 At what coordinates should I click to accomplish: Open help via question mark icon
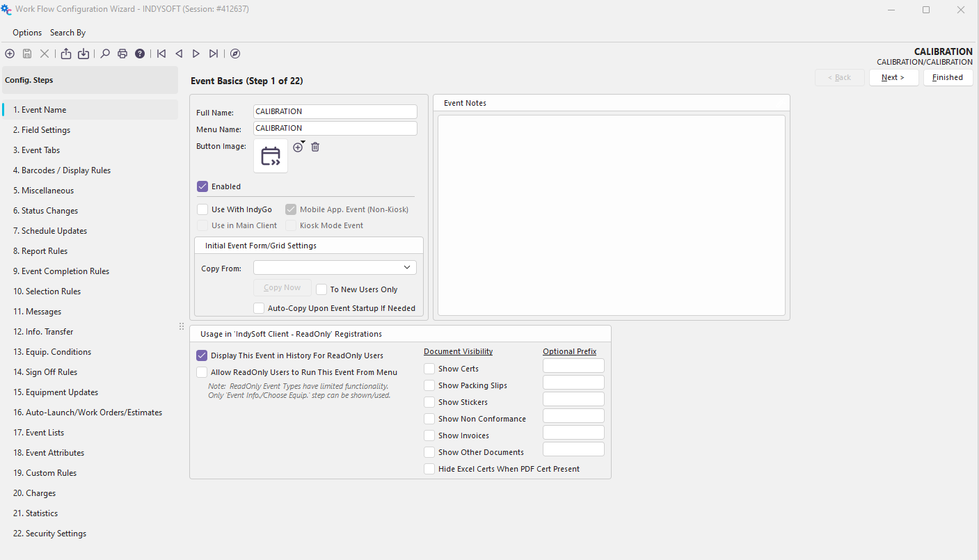140,54
